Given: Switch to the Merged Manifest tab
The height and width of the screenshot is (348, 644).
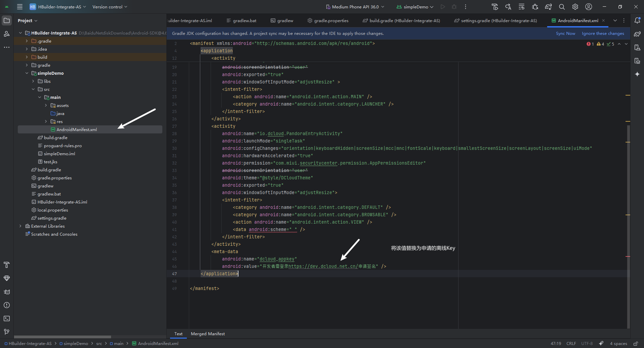Looking at the screenshot, I should (x=208, y=334).
